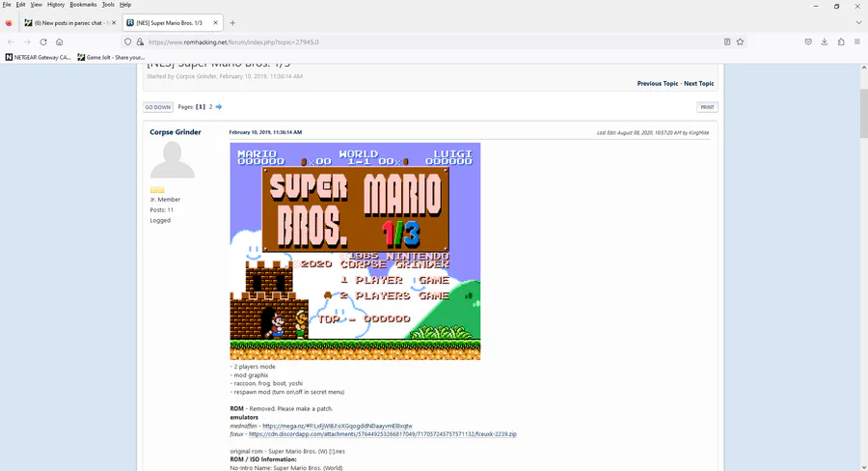The width and height of the screenshot is (868, 471).
Task: Click the PRINT button
Action: tap(707, 107)
